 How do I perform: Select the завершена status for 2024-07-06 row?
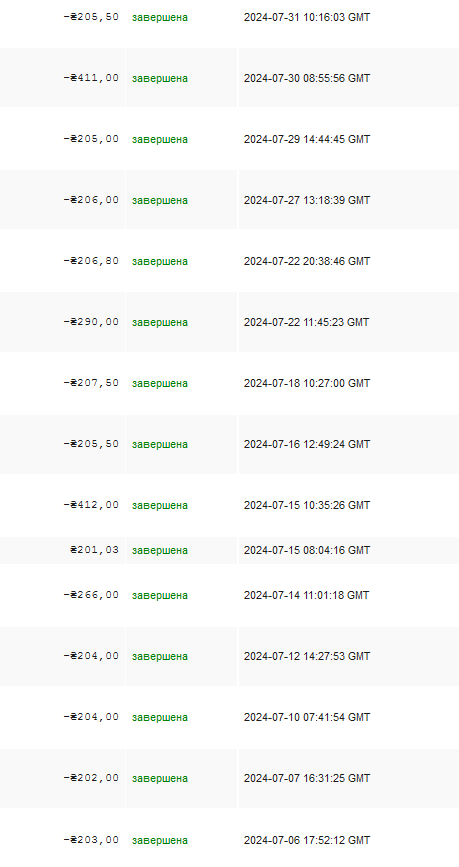(x=160, y=840)
